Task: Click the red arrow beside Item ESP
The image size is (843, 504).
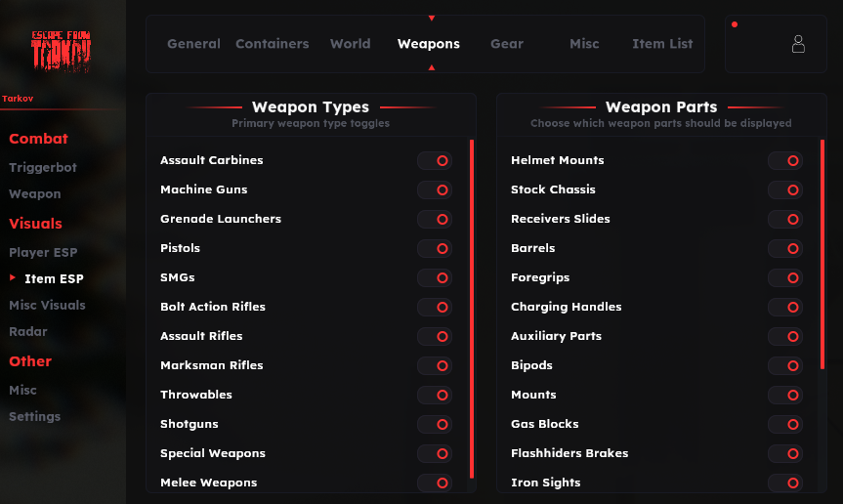Action: coord(13,278)
